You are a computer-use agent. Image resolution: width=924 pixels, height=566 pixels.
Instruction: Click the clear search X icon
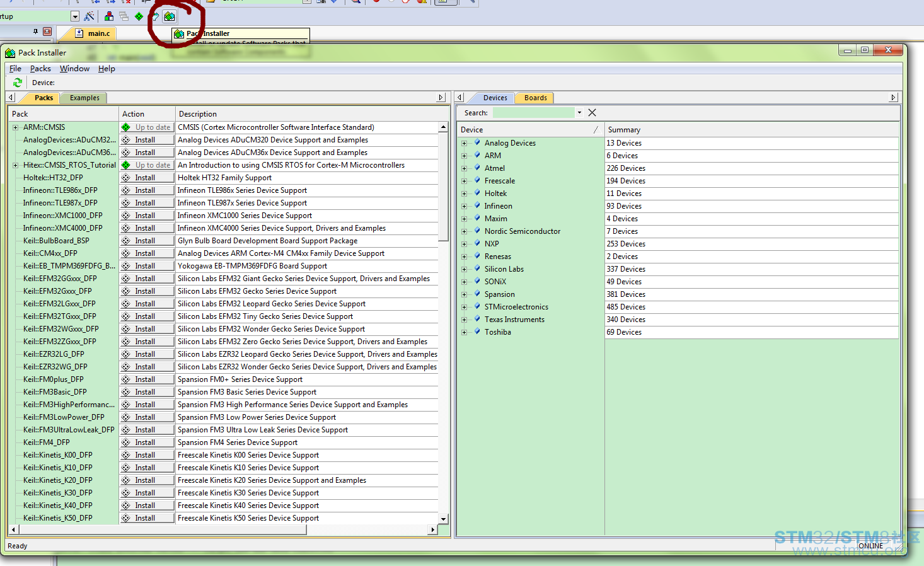[x=592, y=113]
